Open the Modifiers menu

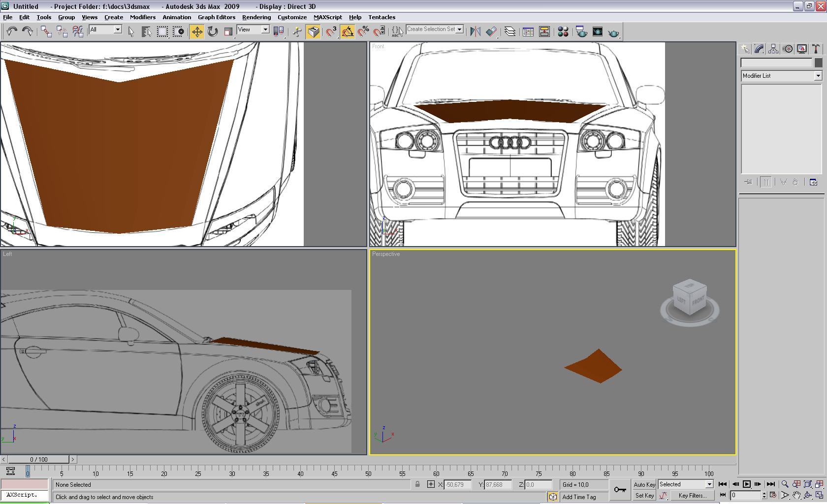click(x=143, y=17)
